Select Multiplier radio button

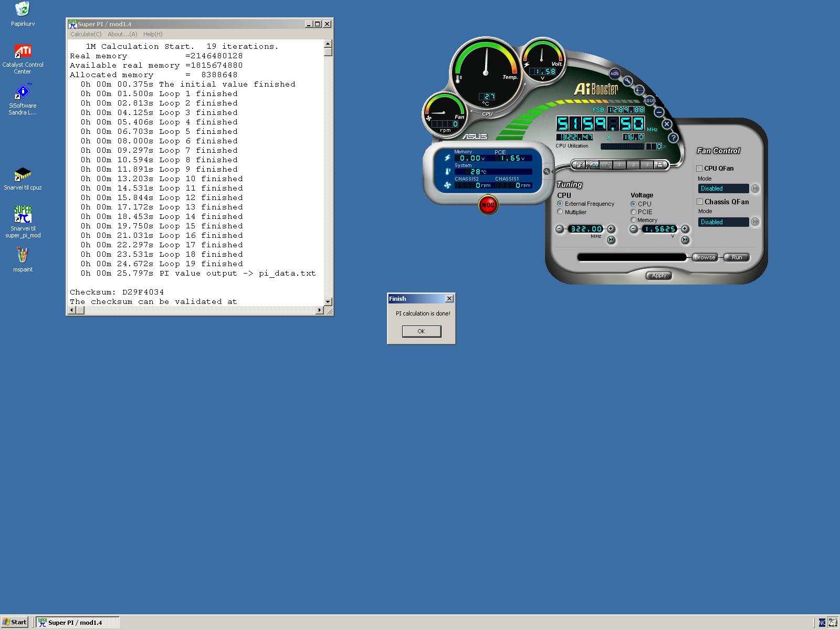coord(560,212)
